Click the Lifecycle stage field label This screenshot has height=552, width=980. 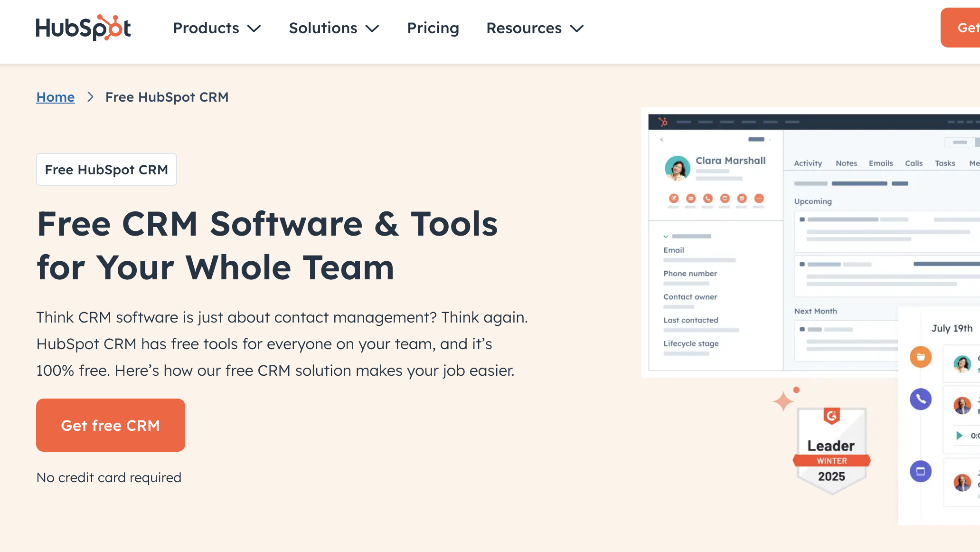pyautogui.click(x=691, y=343)
